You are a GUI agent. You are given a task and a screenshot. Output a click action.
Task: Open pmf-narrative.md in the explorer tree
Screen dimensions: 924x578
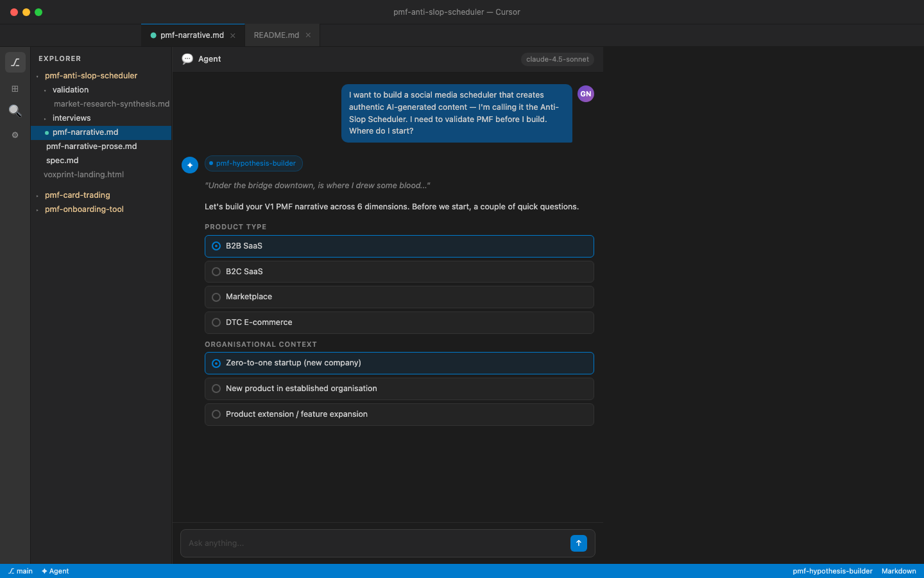[101, 132]
